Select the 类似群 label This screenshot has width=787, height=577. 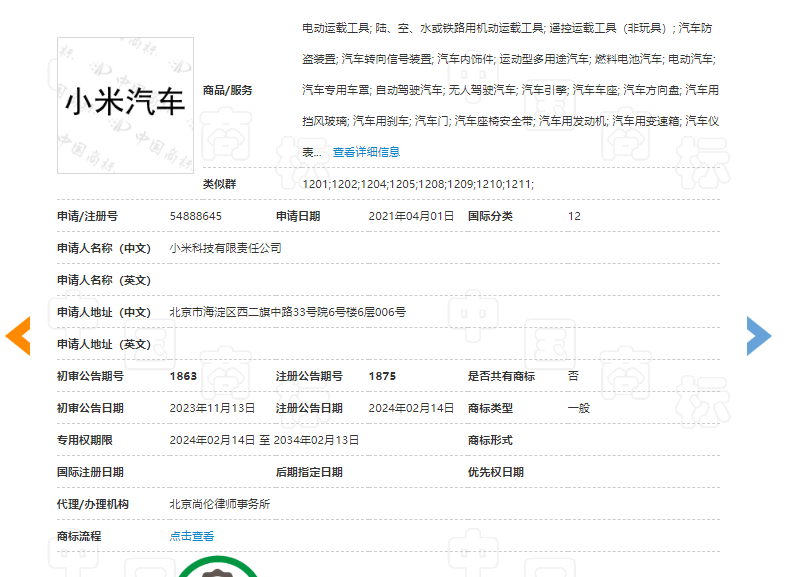tap(219, 184)
